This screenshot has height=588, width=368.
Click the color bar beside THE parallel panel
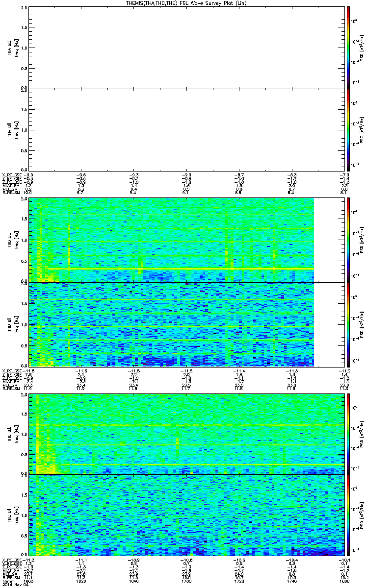348,515
